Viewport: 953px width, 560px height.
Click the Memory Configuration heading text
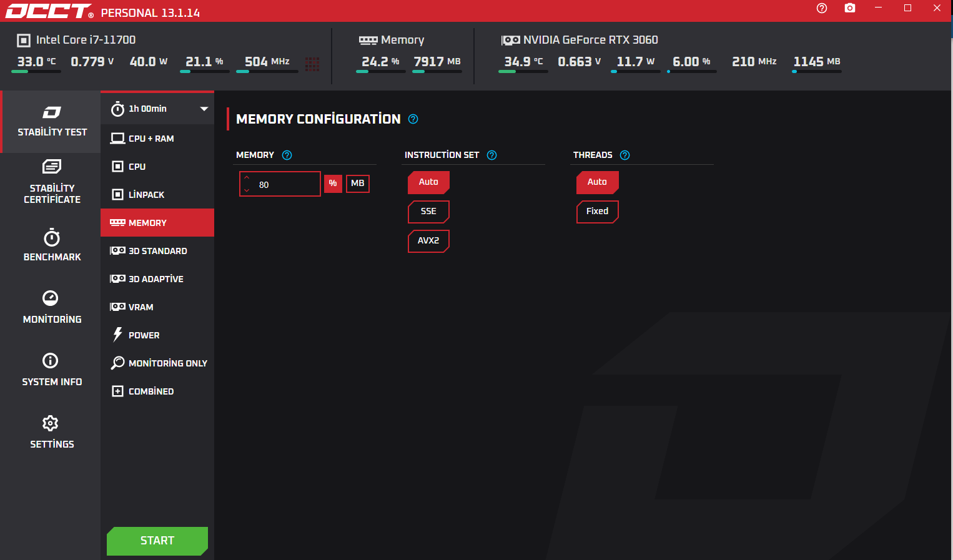pyautogui.click(x=318, y=119)
